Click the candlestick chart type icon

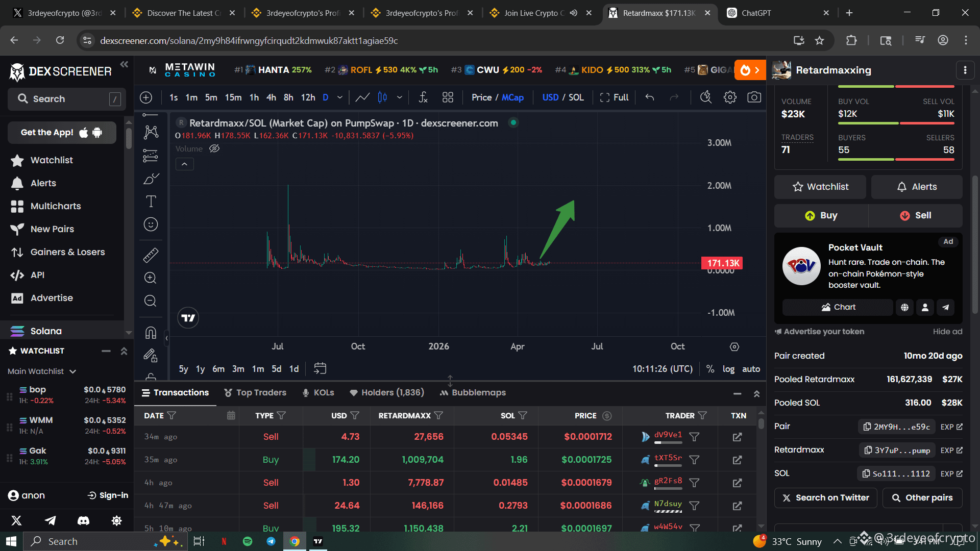tap(382, 97)
